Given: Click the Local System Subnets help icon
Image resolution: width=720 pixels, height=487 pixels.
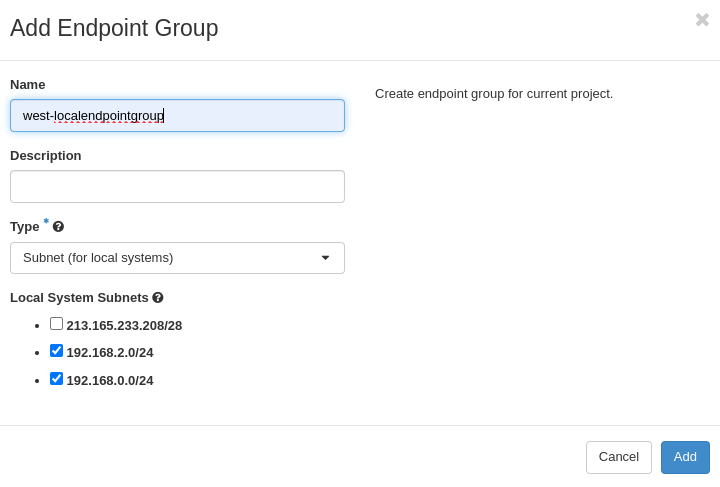Looking at the screenshot, I should pyautogui.click(x=158, y=298).
